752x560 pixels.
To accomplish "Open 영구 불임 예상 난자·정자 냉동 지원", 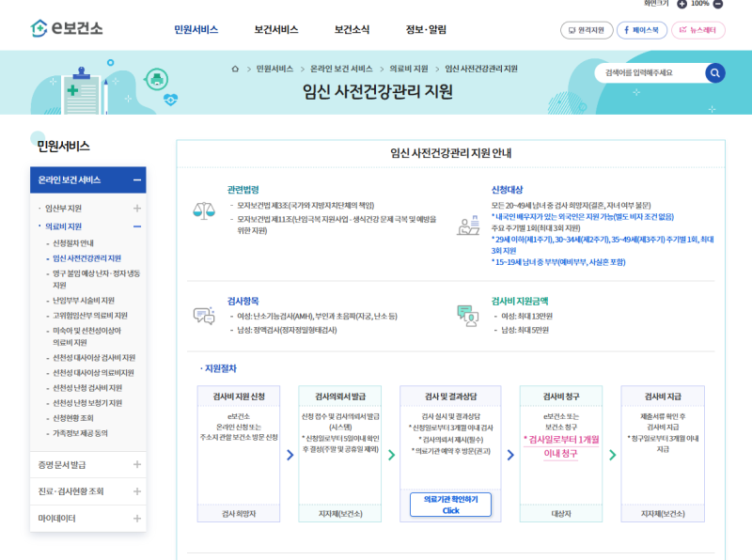I will point(96,279).
